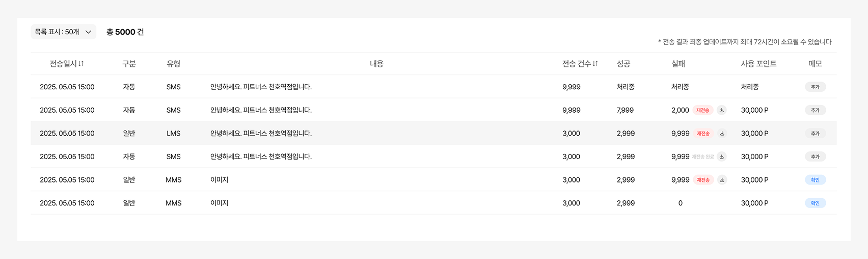Image resolution: width=868 pixels, height=259 pixels.
Task: Sort by 전송 건수 column arrows
Action: coord(595,64)
